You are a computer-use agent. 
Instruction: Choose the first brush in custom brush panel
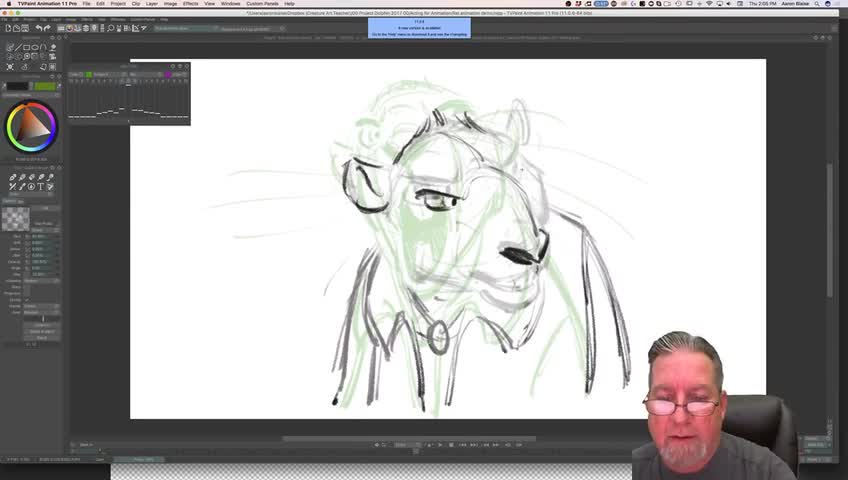pos(12,177)
